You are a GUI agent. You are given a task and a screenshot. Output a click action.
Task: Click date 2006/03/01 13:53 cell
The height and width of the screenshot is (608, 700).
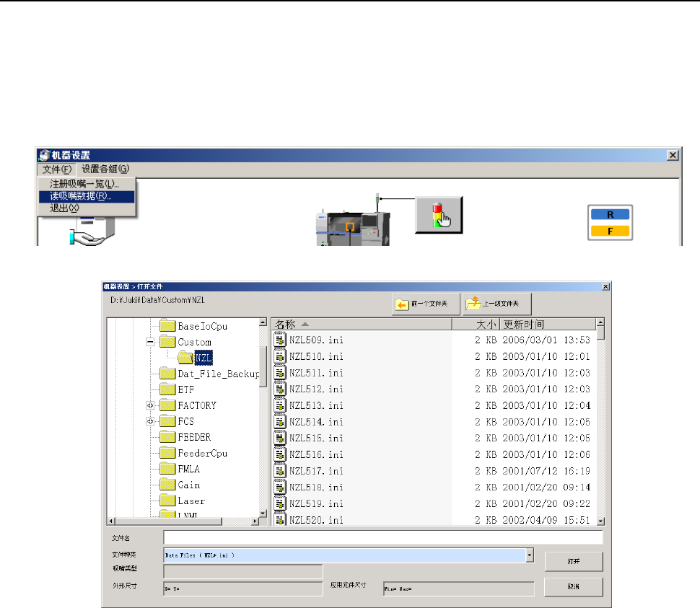tap(546, 340)
